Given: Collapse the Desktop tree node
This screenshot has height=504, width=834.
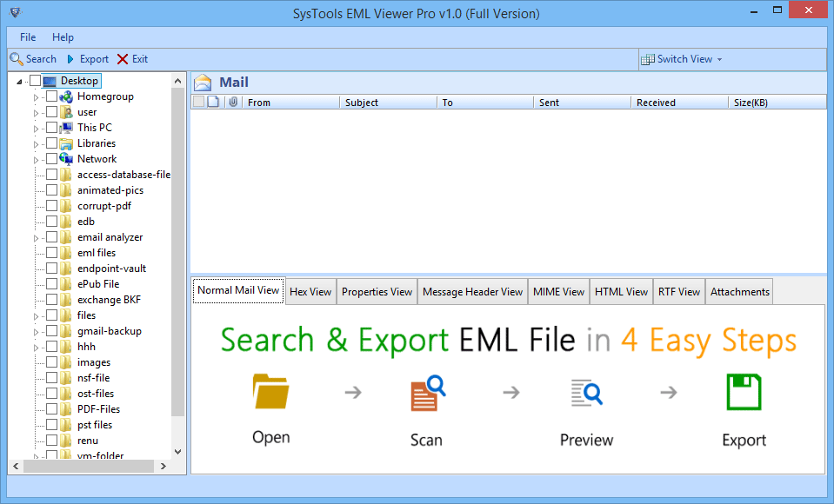Looking at the screenshot, I should (x=19, y=82).
